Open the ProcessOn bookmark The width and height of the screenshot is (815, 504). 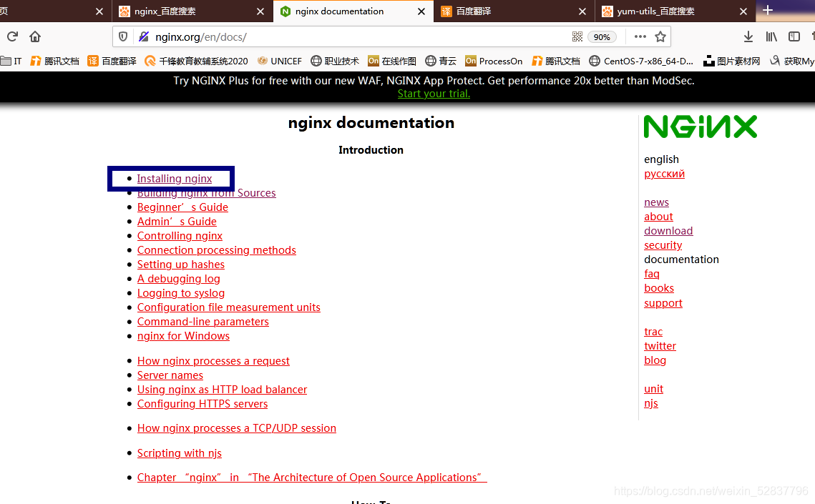point(494,61)
